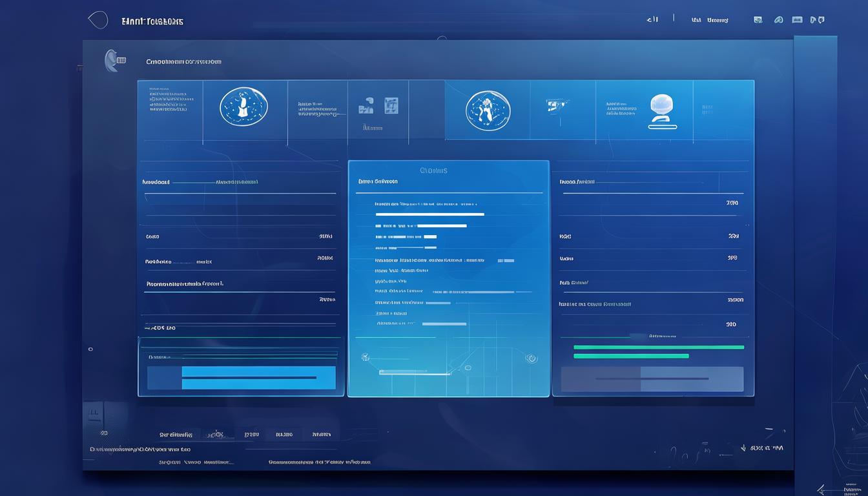
Task: Click the small circular icon at center panel's bottom-left
Action: [365, 357]
